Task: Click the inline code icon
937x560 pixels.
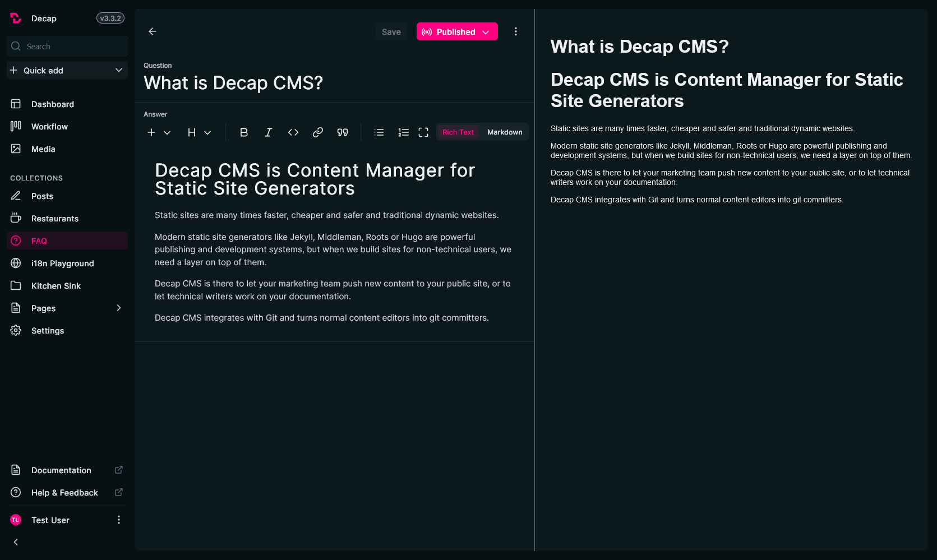Action: pos(293,132)
